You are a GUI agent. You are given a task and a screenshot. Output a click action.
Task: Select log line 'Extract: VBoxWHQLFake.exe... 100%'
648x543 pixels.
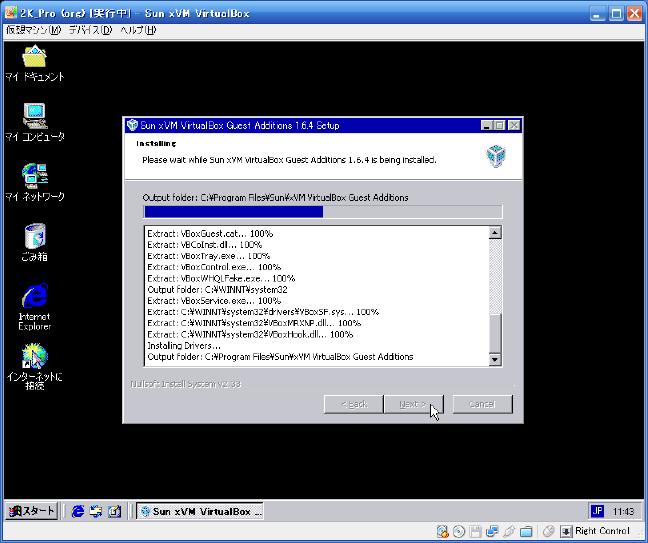click(221, 278)
